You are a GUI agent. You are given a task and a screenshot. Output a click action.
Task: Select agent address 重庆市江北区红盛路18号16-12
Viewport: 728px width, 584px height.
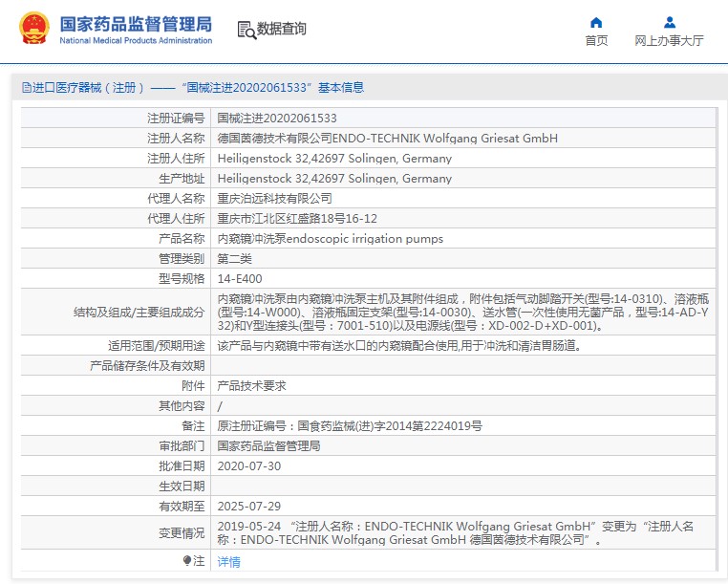click(297, 218)
